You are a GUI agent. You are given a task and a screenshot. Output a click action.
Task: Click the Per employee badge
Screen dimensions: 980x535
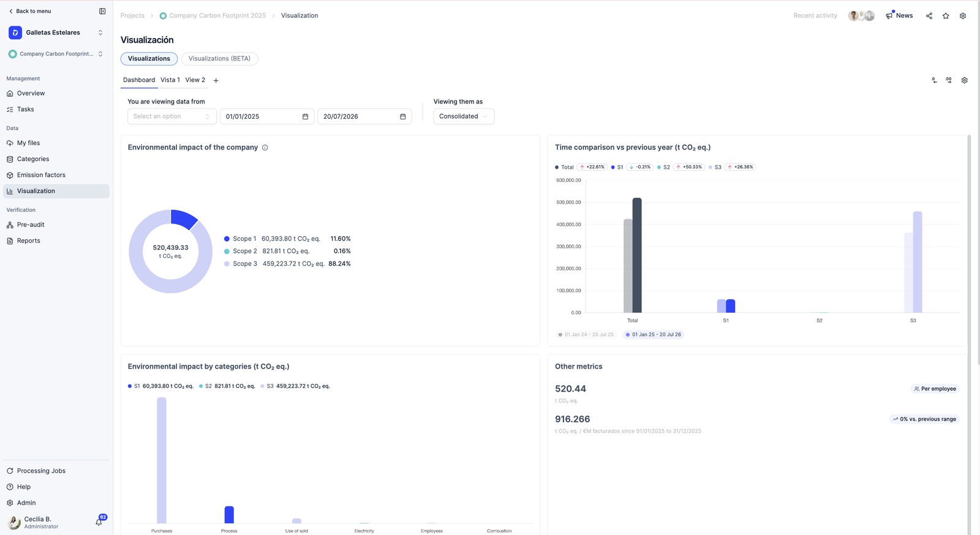coord(935,389)
